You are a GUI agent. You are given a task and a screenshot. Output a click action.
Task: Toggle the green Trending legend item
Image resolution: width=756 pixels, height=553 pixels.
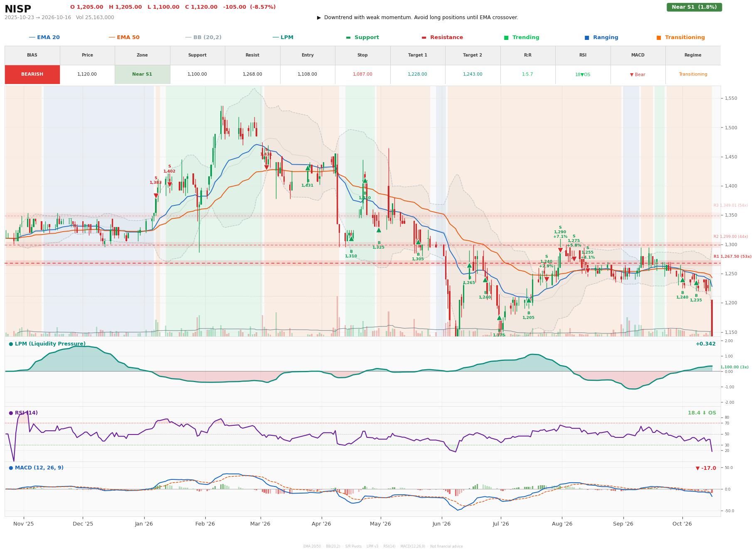coord(521,37)
